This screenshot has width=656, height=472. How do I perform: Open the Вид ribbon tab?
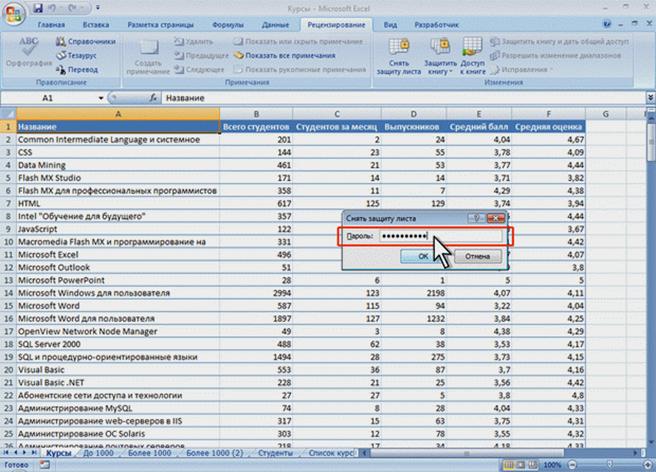point(390,25)
